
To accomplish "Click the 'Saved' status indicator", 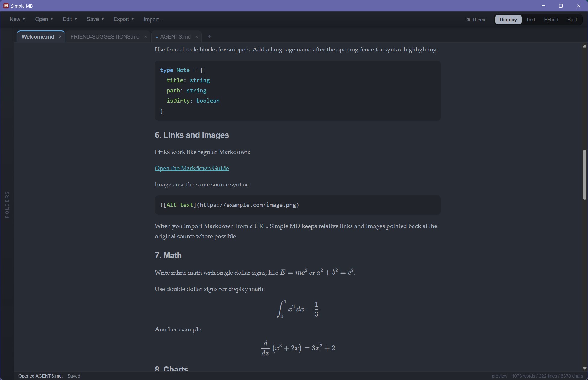I will [74, 376].
